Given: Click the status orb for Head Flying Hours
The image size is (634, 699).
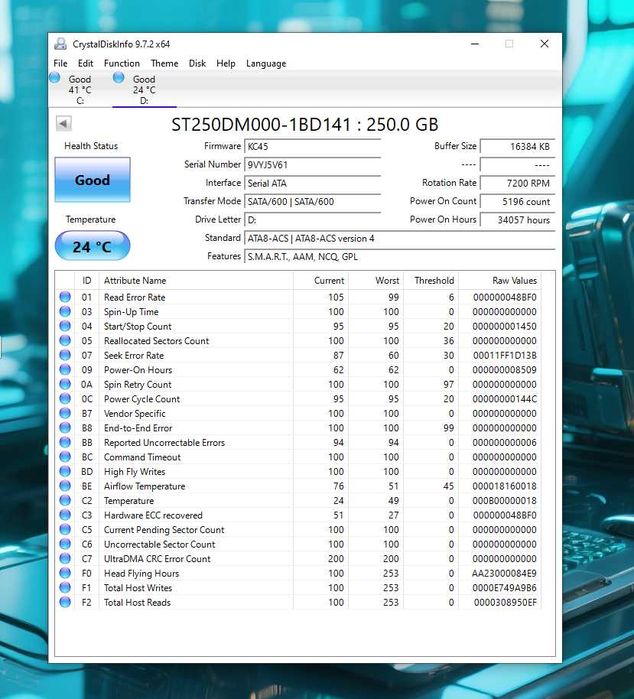Looking at the screenshot, I should [65, 573].
